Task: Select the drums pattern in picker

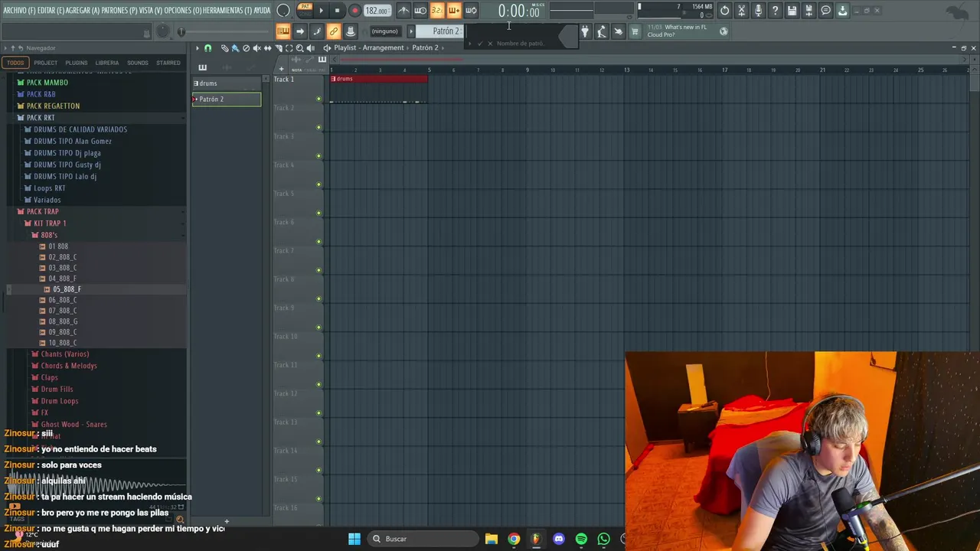Action: [x=227, y=83]
